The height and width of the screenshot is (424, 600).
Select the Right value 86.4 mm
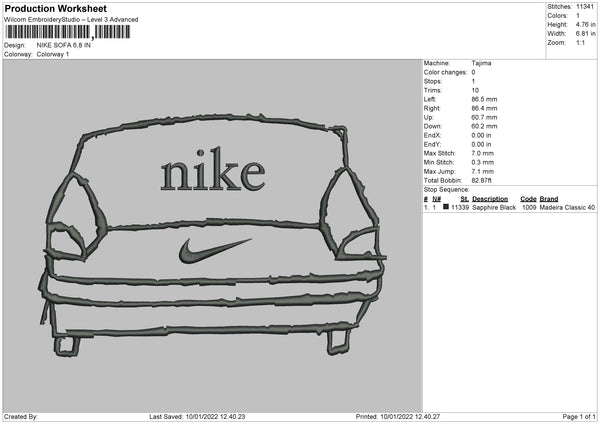(x=484, y=108)
